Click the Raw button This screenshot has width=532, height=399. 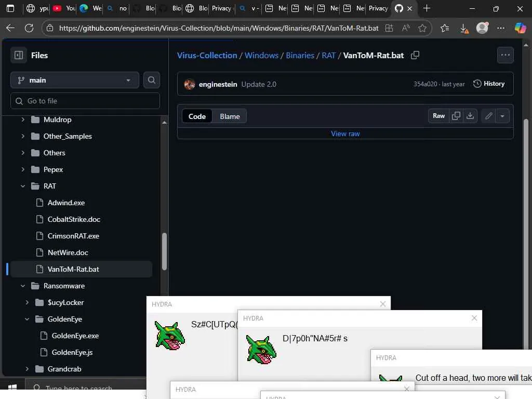pos(438,116)
